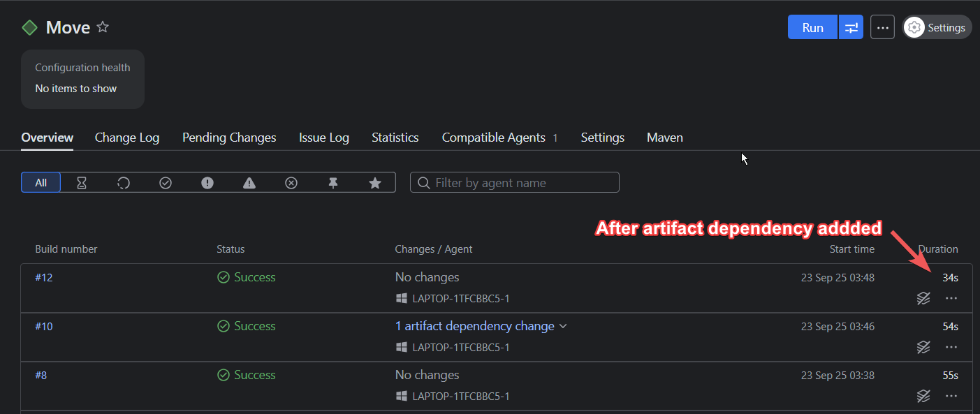Show only successful builds checkmark filter
The width and height of the screenshot is (980, 414).
(x=166, y=183)
